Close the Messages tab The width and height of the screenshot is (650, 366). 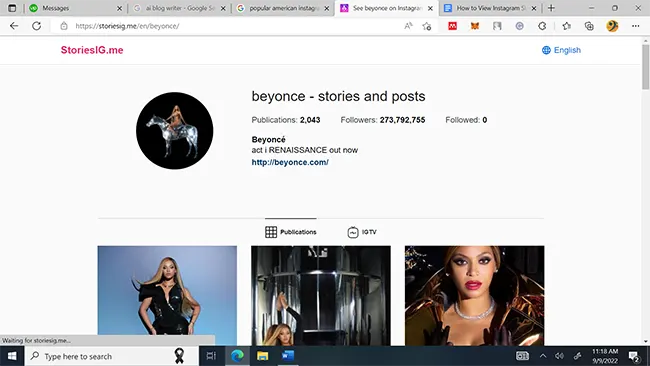pyautogui.click(x=119, y=8)
